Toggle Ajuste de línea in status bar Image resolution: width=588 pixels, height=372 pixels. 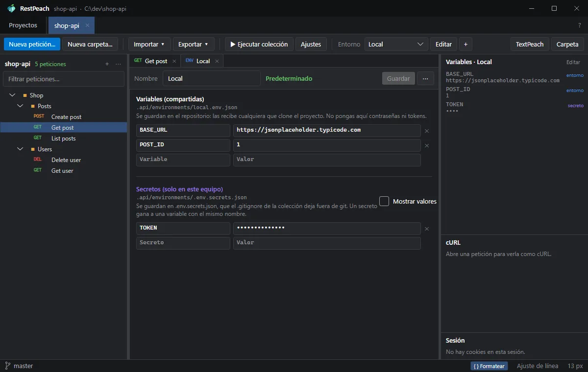pos(538,366)
